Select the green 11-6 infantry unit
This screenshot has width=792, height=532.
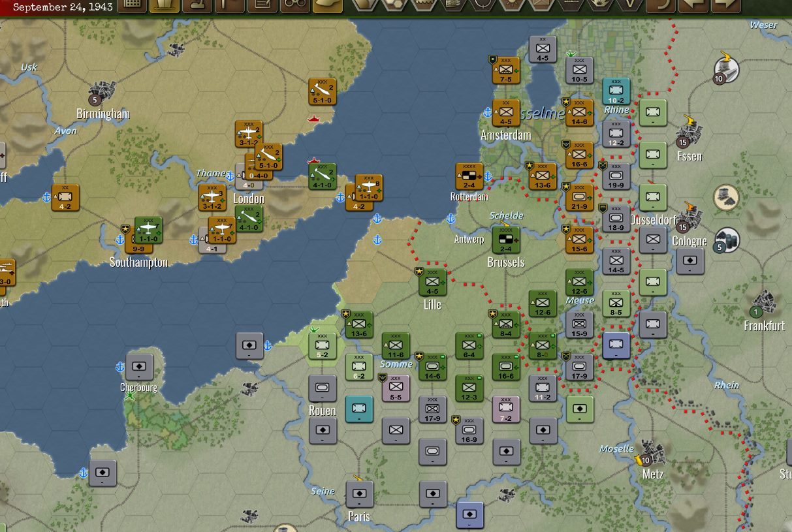click(396, 346)
